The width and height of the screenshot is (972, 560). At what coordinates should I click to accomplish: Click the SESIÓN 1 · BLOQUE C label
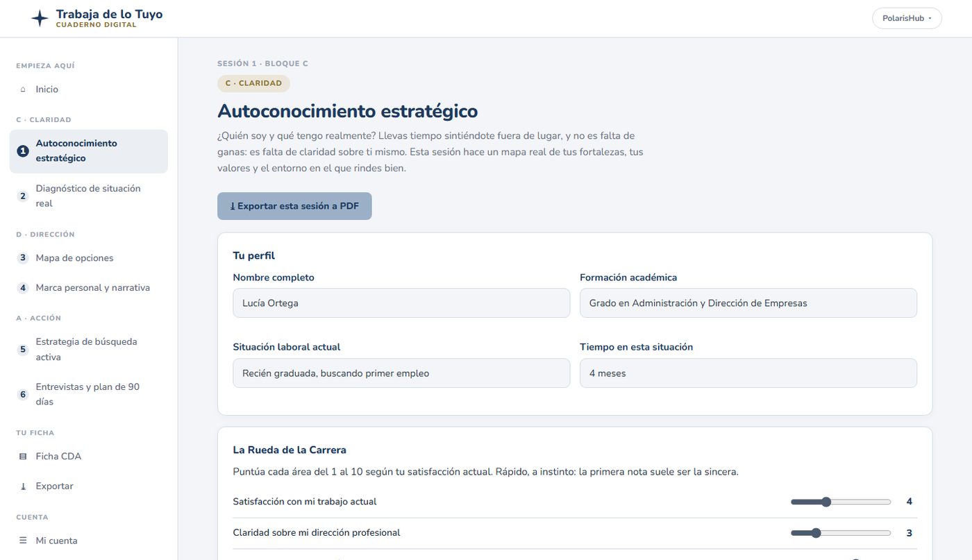point(262,64)
